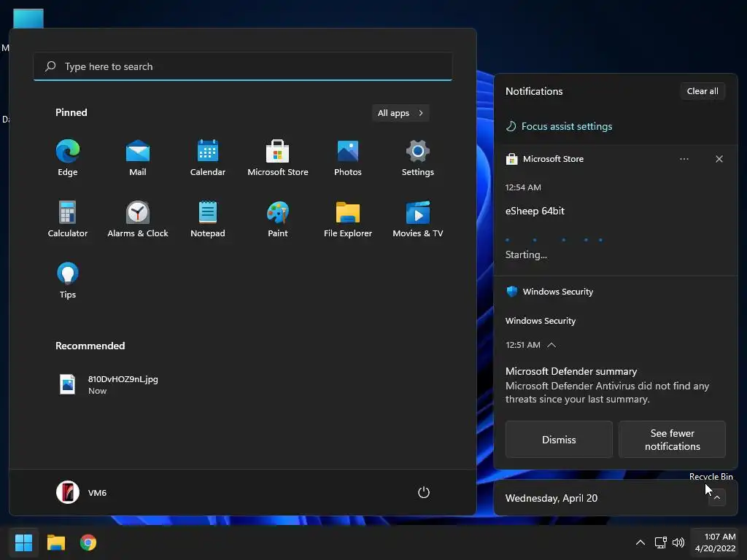Launch Movies & TV
Screen dimensions: 747x560
(418, 219)
